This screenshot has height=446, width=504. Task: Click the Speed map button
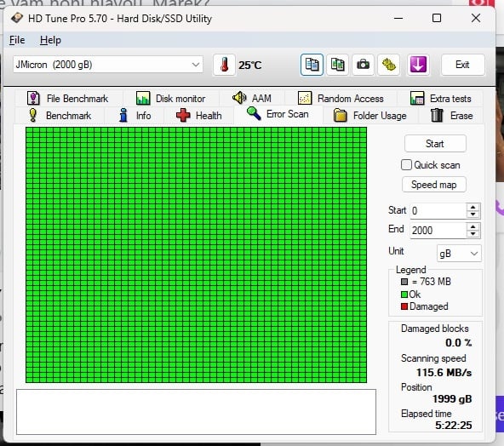[x=434, y=185]
